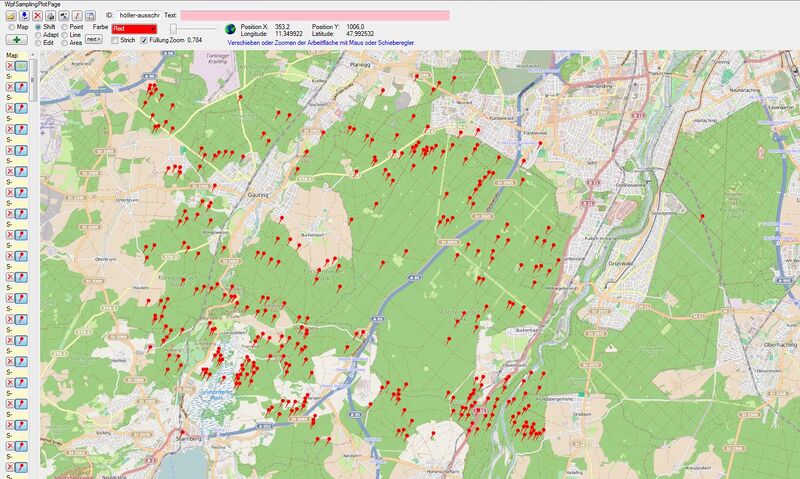Click the Oberhaching label on the map
The width and height of the screenshot is (800, 479).
click(780, 345)
